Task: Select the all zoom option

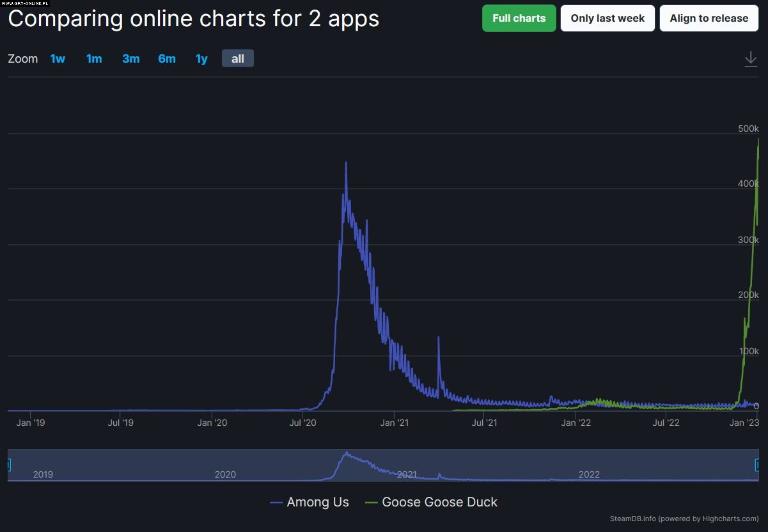Action: [237, 59]
